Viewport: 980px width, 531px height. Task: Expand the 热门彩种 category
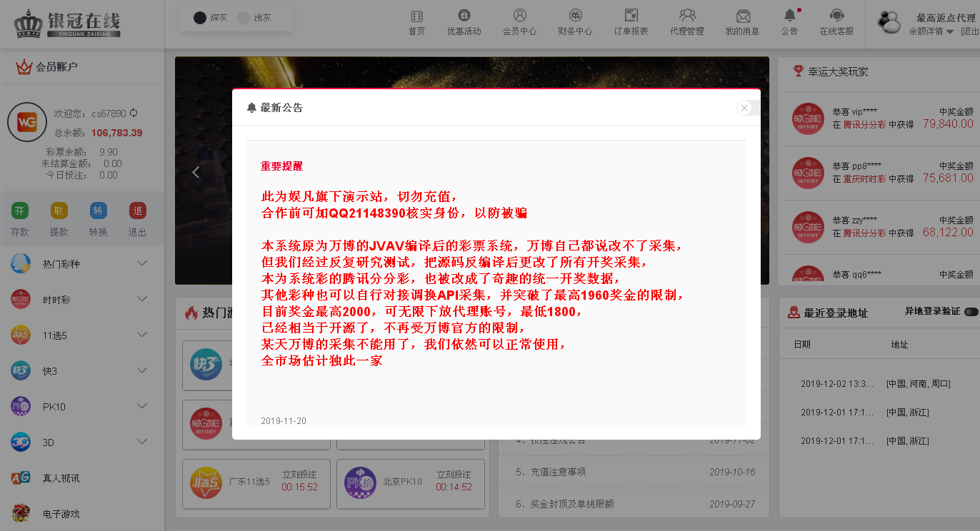click(x=142, y=263)
